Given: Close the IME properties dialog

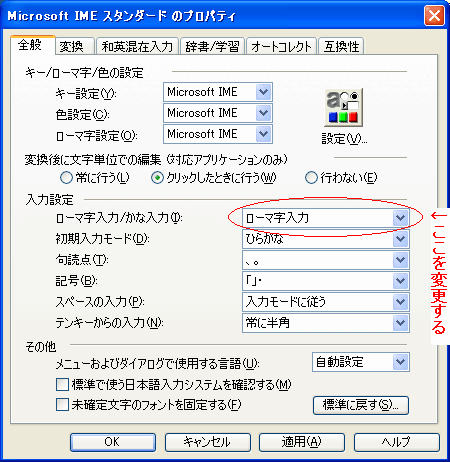Looking at the screenshot, I should 434,15.
